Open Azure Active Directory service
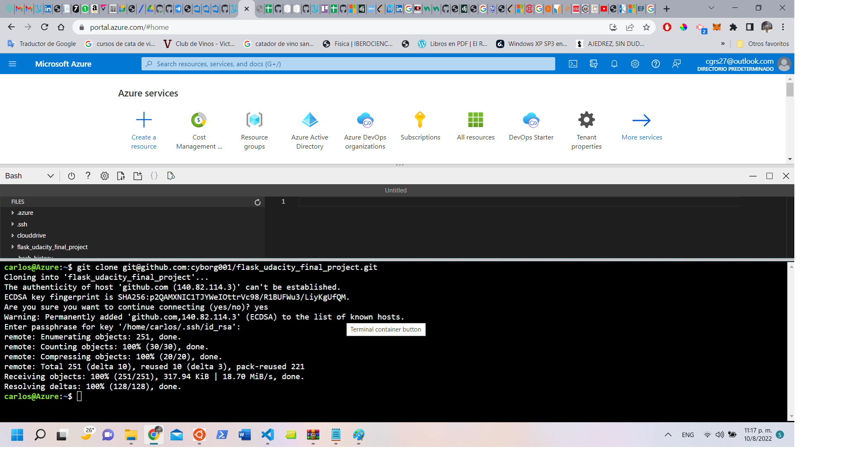 309,128
